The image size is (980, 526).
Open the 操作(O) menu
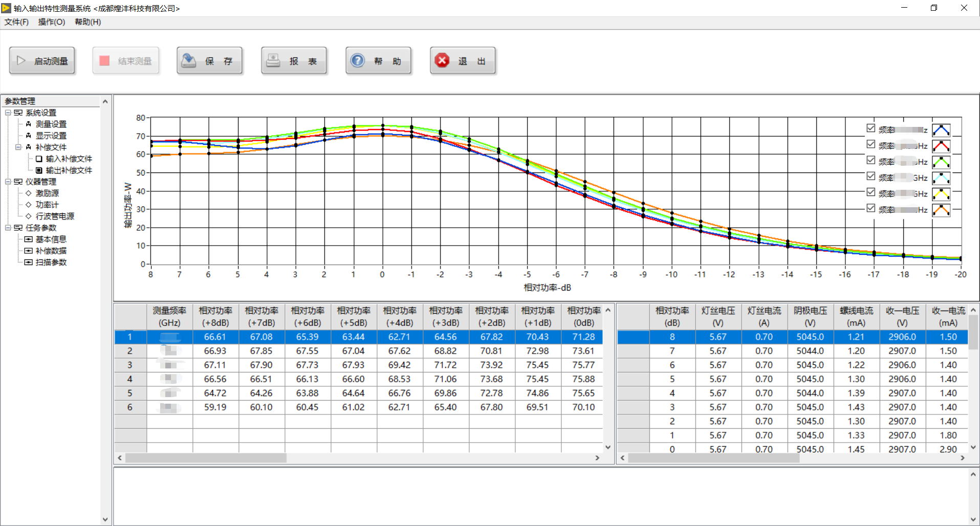coord(51,22)
